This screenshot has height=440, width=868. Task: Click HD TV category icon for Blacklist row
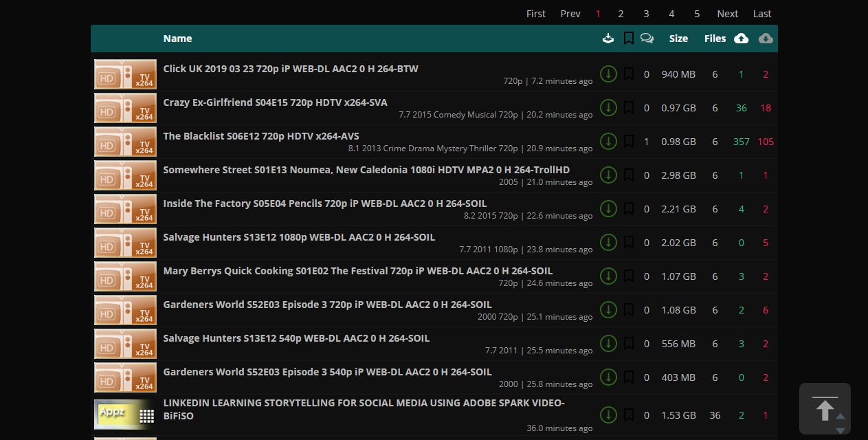125,142
